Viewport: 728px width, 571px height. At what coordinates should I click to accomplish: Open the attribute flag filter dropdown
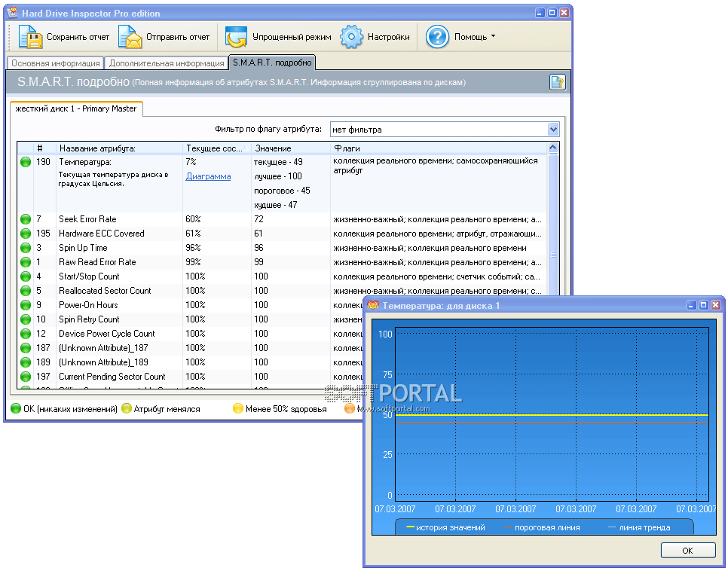[x=553, y=130]
